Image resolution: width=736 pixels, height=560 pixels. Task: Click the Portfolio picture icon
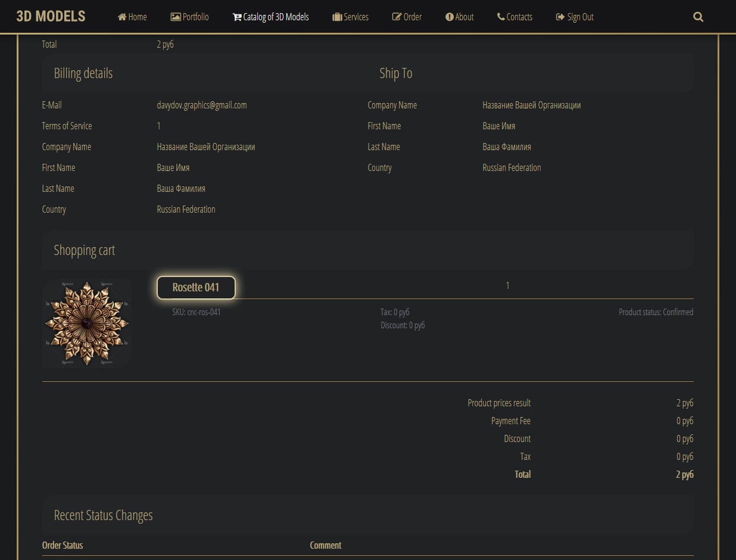click(x=175, y=17)
